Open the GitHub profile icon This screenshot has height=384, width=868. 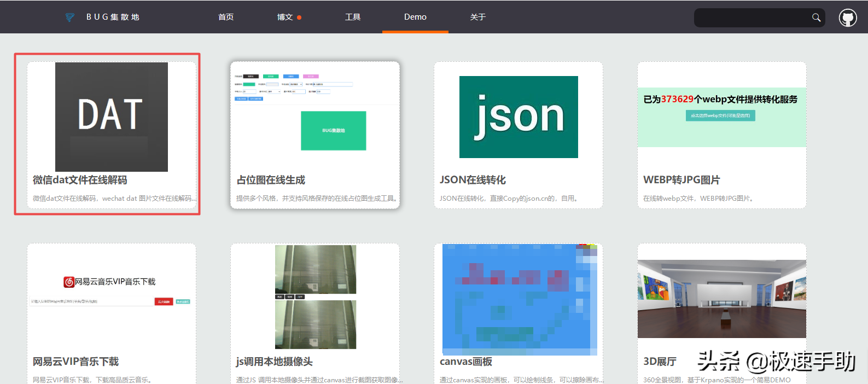tap(848, 18)
